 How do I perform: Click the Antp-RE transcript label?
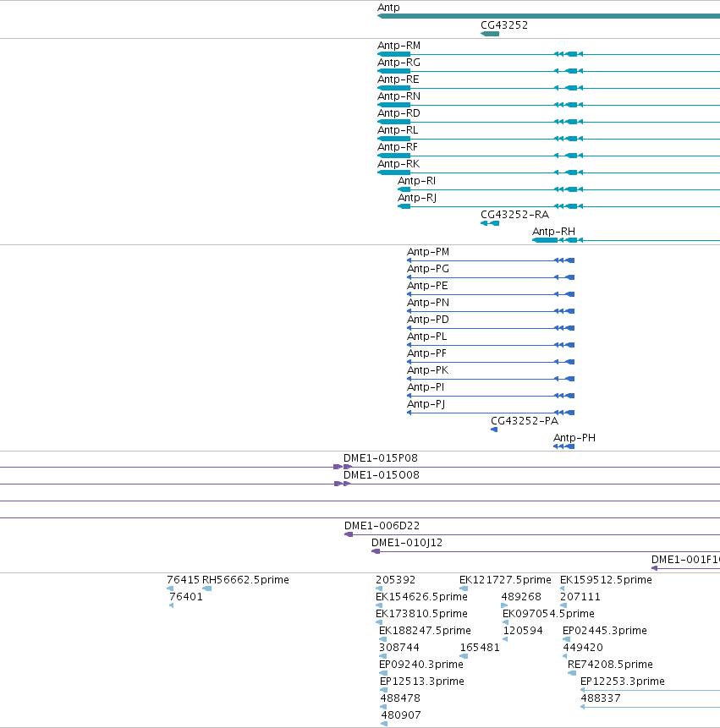click(x=398, y=79)
